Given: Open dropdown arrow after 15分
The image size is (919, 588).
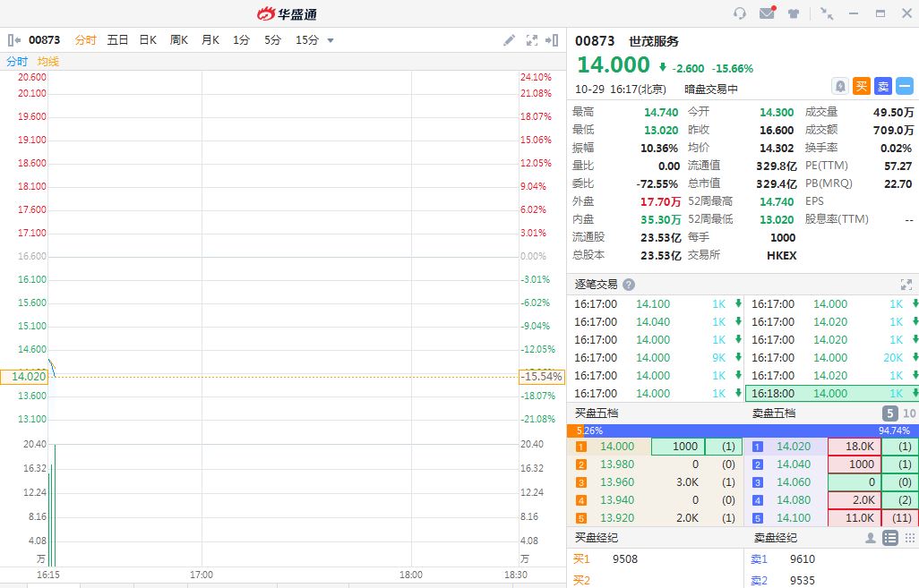Looking at the screenshot, I should (331, 40).
